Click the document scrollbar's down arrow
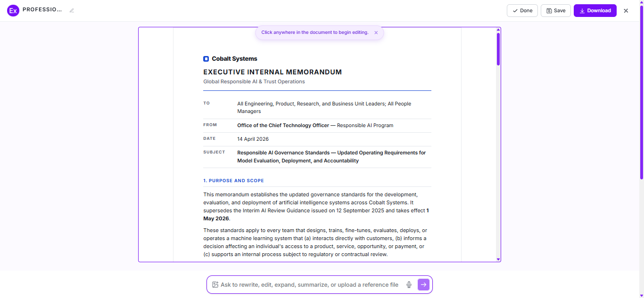 coord(498,259)
